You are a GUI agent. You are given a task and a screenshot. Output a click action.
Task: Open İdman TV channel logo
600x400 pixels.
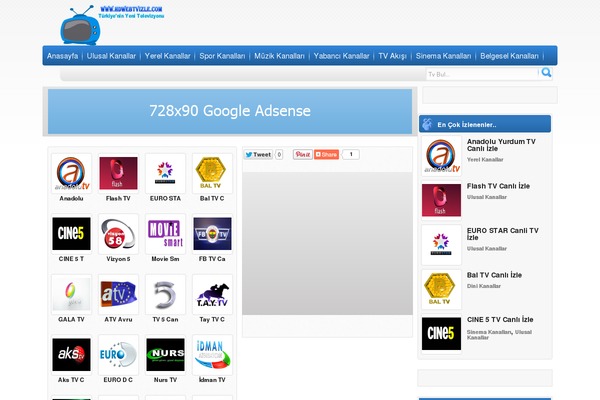[212, 355]
